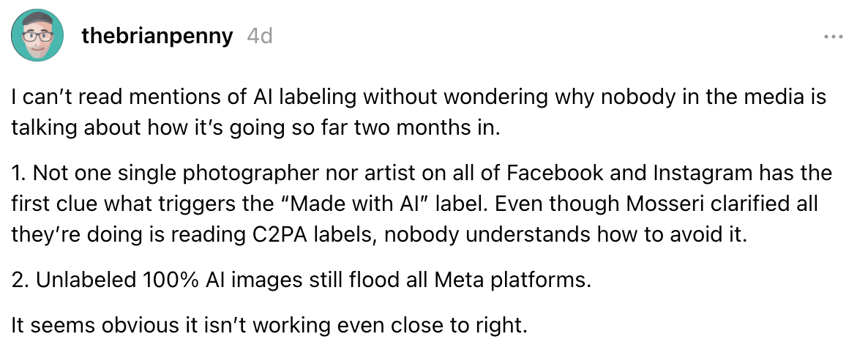Click the username thebrianpenny
This screenshot has height=353, width=868.
point(157,37)
